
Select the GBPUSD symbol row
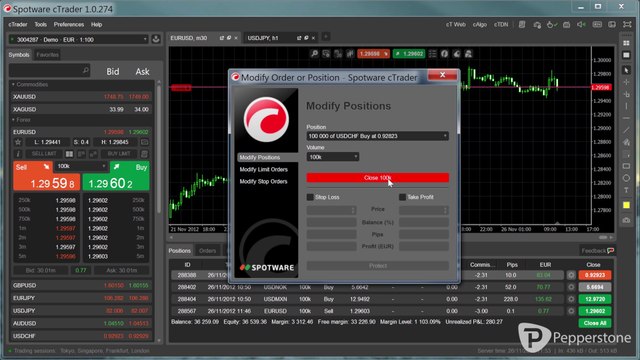coord(81,285)
